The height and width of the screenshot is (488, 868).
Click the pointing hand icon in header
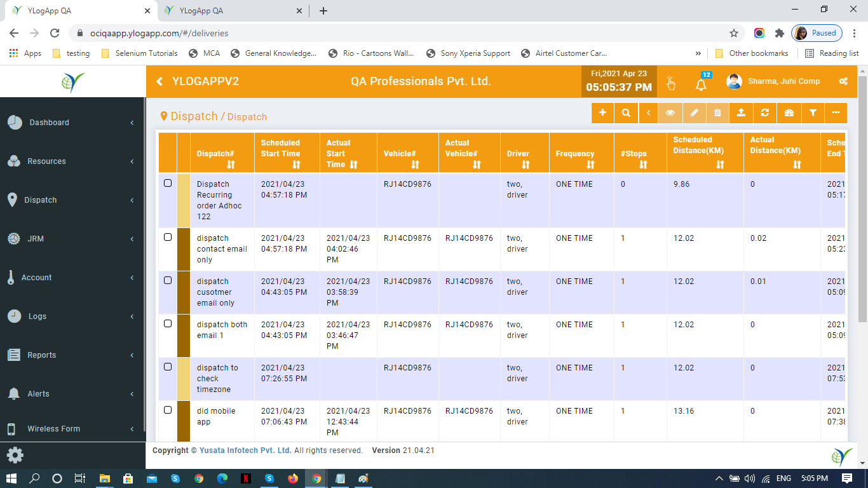pos(670,83)
